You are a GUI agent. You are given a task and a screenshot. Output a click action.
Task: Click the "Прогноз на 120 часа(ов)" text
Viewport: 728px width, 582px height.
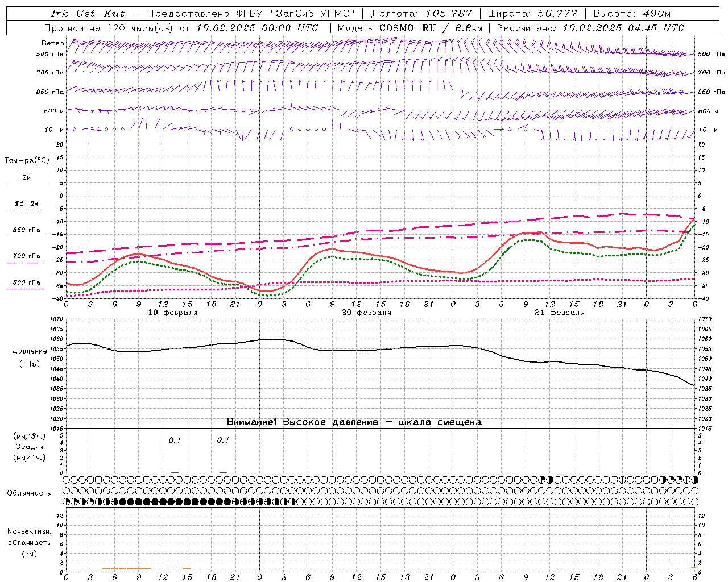[x=110, y=28]
